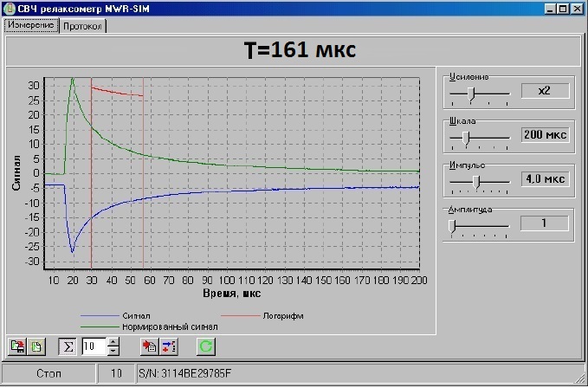Increase averaging count with up arrow
Image resolution: width=588 pixels, height=388 pixels.
tap(113, 342)
